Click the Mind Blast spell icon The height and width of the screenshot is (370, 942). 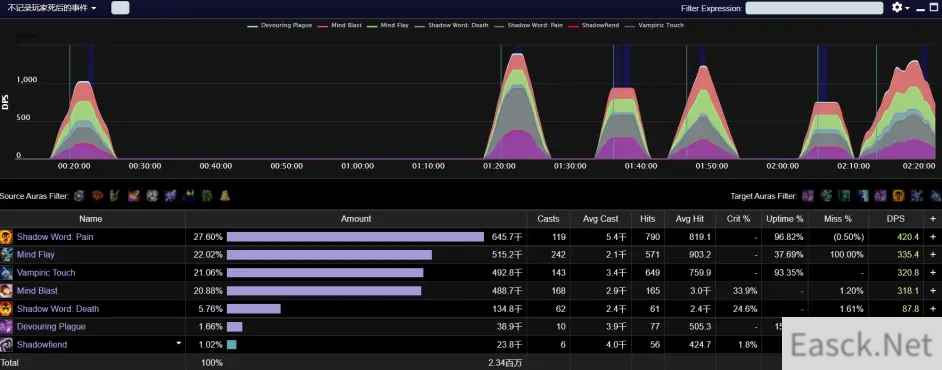(6, 291)
